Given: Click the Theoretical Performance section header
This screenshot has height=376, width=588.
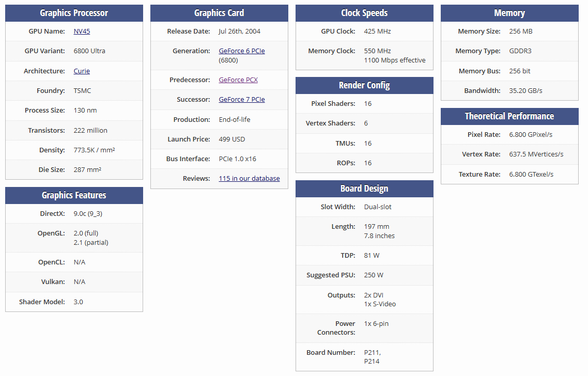Looking at the screenshot, I should pos(509,117).
